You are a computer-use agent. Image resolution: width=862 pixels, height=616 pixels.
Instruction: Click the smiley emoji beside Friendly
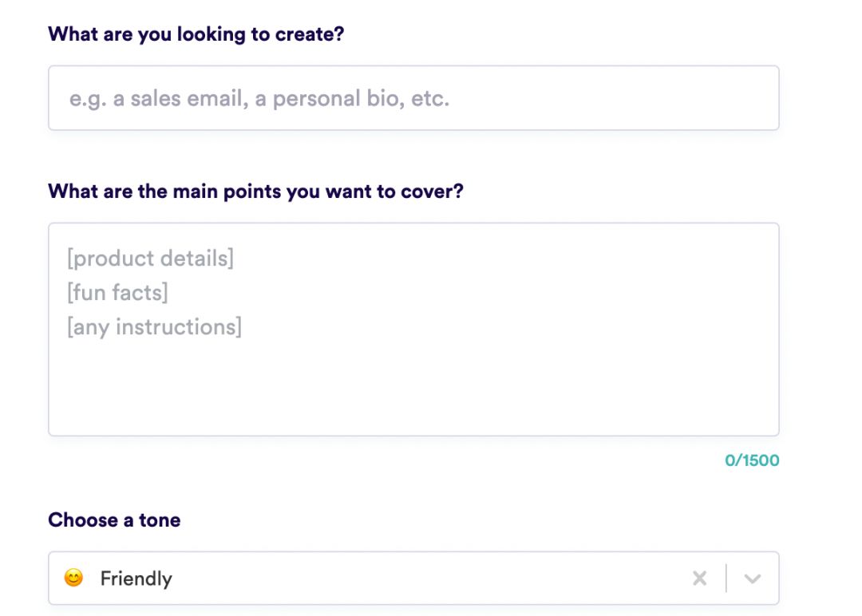[73, 578]
